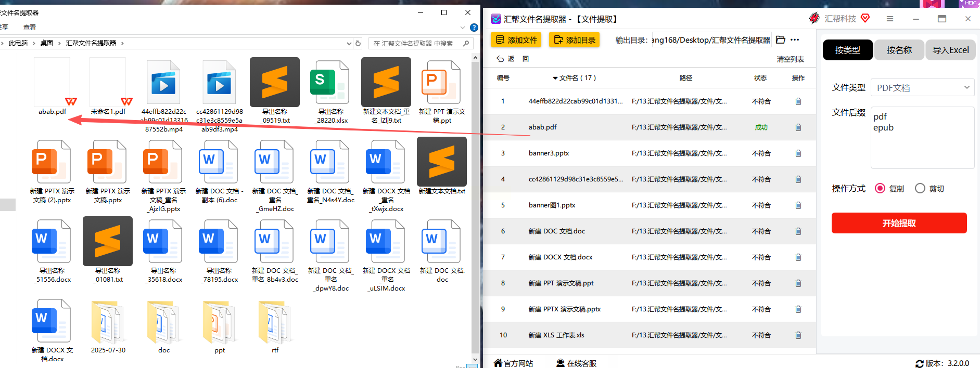The height and width of the screenshot is (368, 980).
Task: Sort the list by the 文件名 column header
Action: point(574,78)
